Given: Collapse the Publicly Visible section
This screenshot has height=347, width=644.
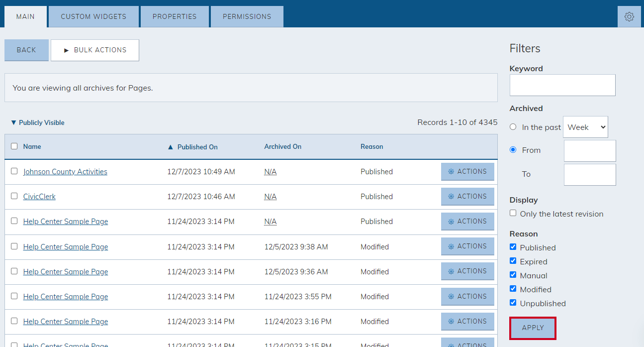Looking at the screenshot, I should [x=38, y=122].
